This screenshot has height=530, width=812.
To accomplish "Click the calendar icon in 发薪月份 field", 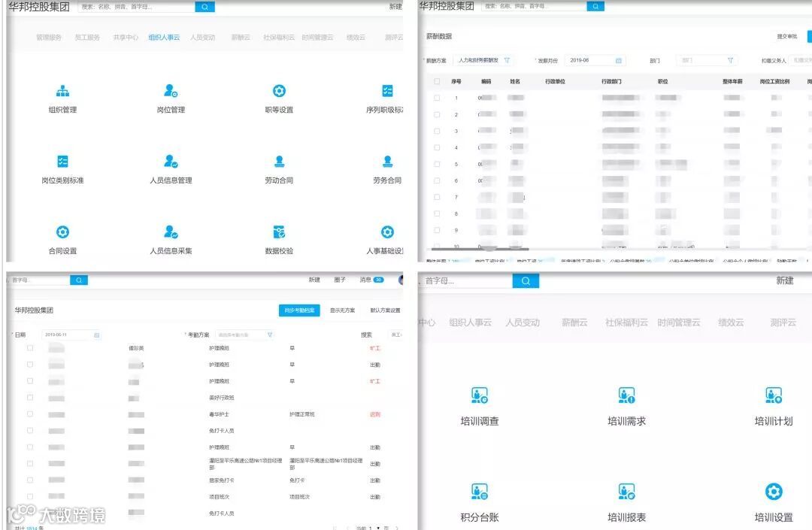I will coord(618,61).
